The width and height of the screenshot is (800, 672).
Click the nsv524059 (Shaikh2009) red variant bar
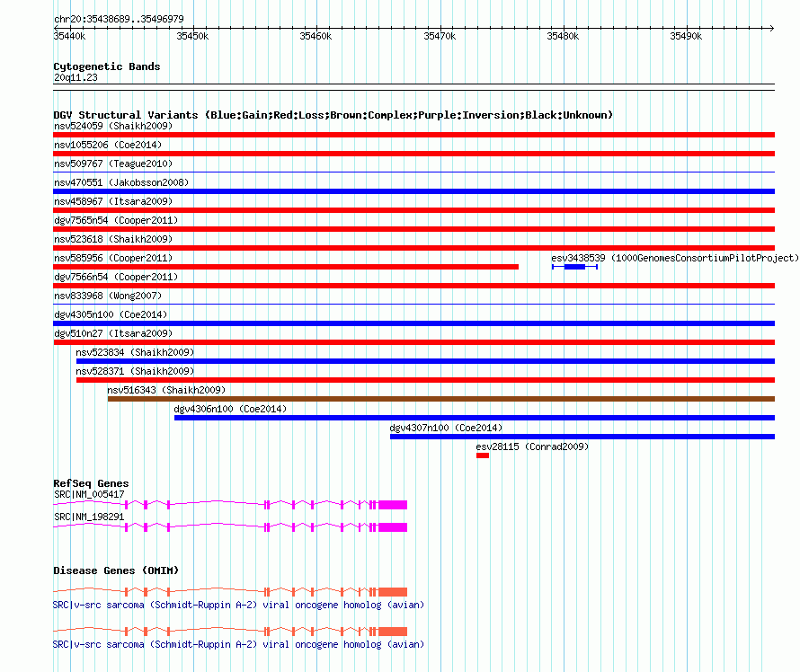[413, 135]
